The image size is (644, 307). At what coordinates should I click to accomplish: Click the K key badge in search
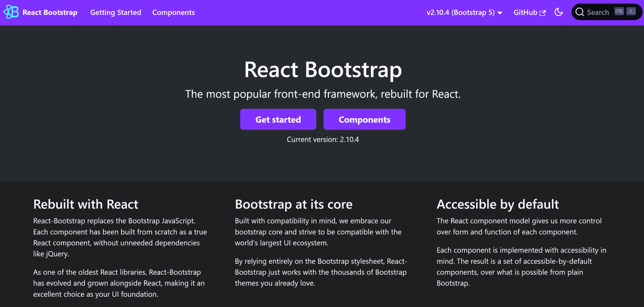pyautogui.click(x=631, y=11)
